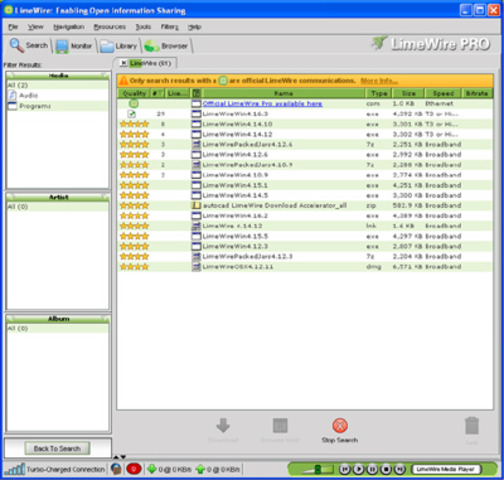Select the LimeWireWin4.15.5 result
The image size is (504, 480).
(305, 236)
